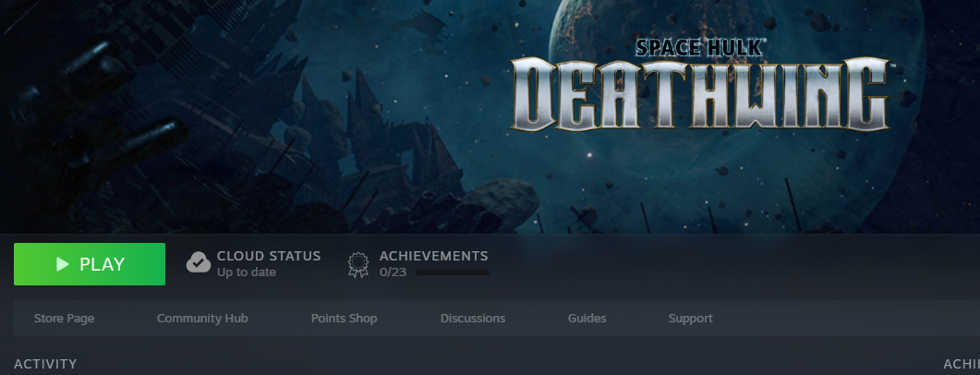Click the cloud checkmark sync icon

[199, 263]
